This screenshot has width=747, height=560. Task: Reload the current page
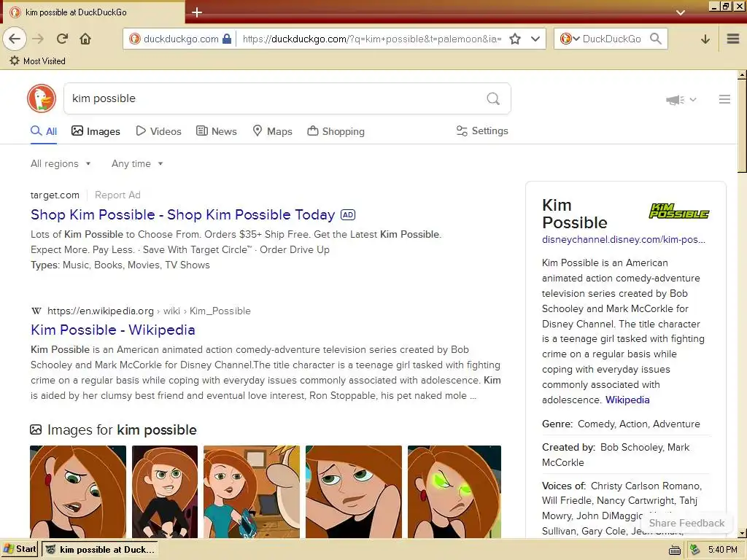pos(62,39)
